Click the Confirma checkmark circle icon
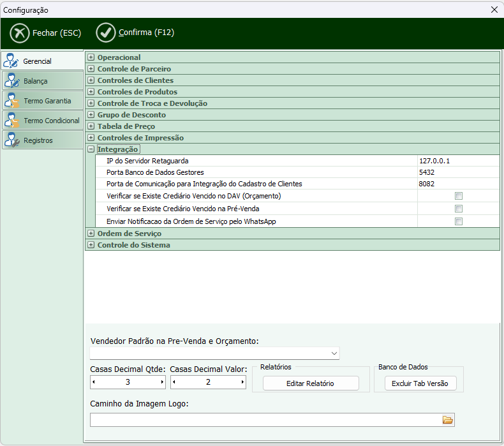Screen dimensions: 504x446 point(106,33)
